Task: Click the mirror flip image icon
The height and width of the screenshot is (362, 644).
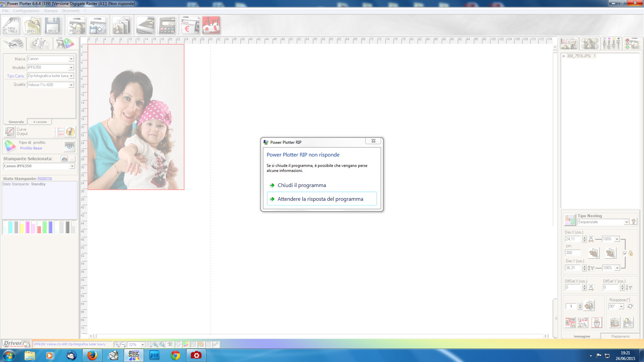Action: [614, 322]
